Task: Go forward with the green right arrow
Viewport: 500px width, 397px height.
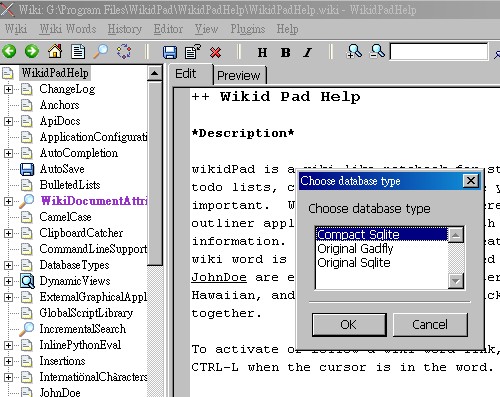Action: pyautogui.click(x=32, y=52)
